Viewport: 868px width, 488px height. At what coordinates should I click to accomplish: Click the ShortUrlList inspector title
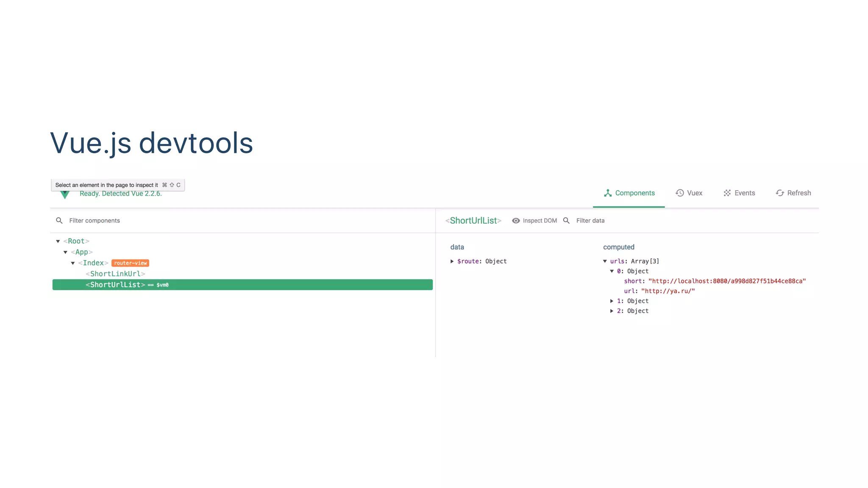pos(473,221)
